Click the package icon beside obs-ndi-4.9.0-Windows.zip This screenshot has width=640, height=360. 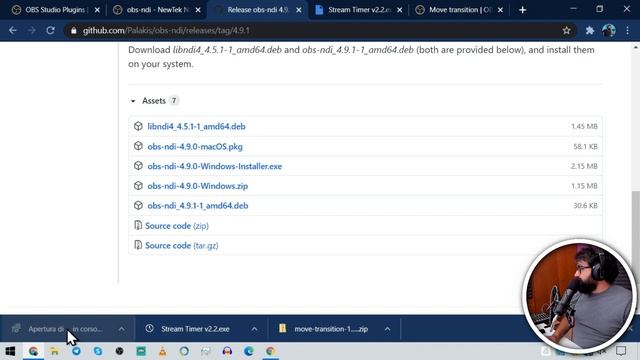(x=138, y=186)
